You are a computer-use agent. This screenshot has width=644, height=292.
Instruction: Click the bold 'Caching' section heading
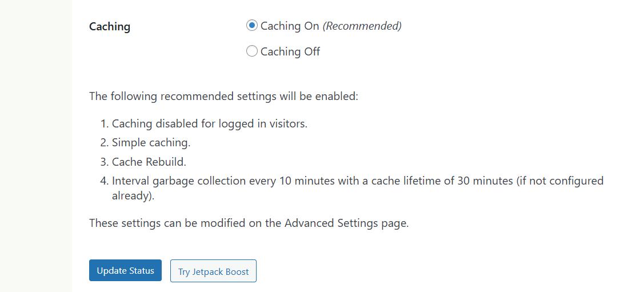pyautogui.click(x=110, y=26)
